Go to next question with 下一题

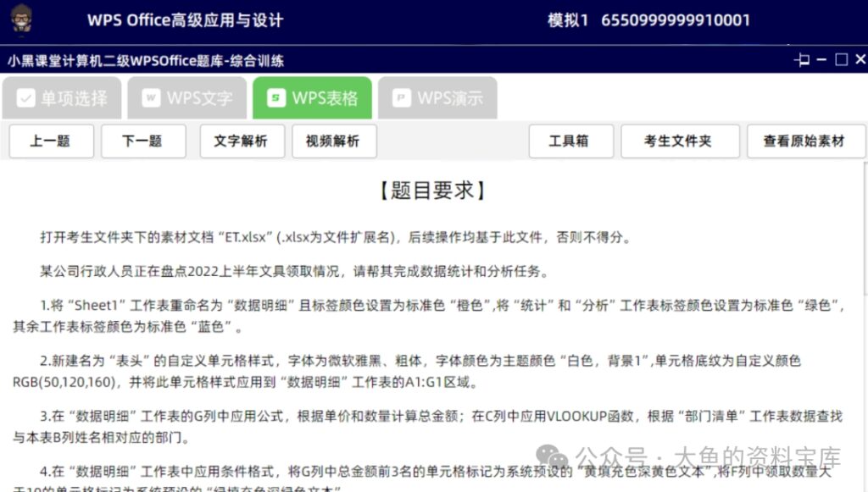pyautogui.click(x=143, y=141)
